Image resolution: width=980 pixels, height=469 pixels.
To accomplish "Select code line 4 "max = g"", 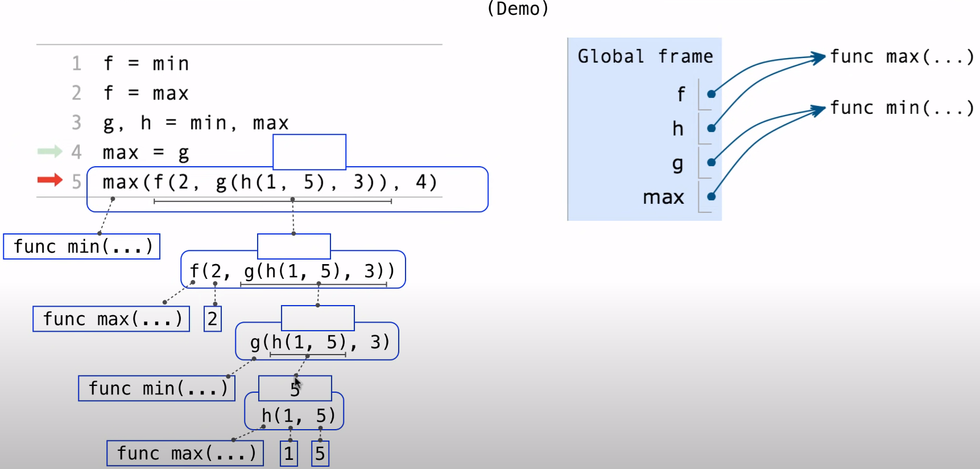I will click(146, 153).
